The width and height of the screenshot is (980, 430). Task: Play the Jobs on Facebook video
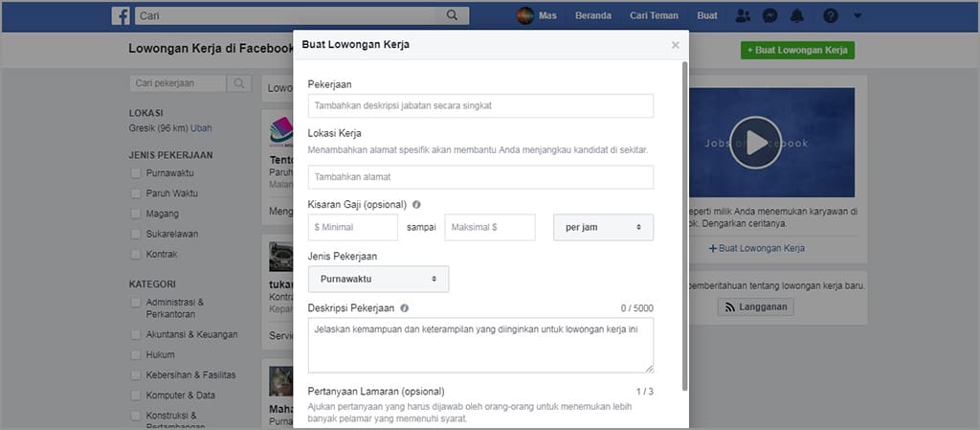click(x=755, y=142)
